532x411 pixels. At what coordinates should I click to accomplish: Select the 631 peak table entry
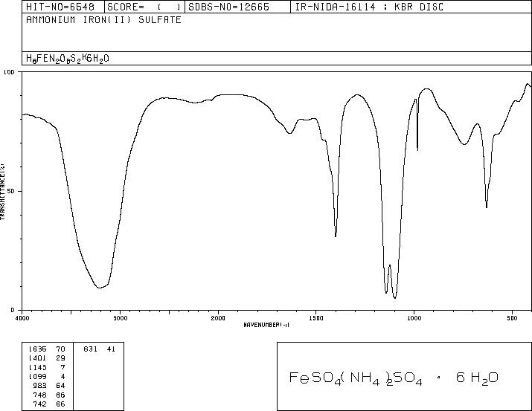[100, 349]
